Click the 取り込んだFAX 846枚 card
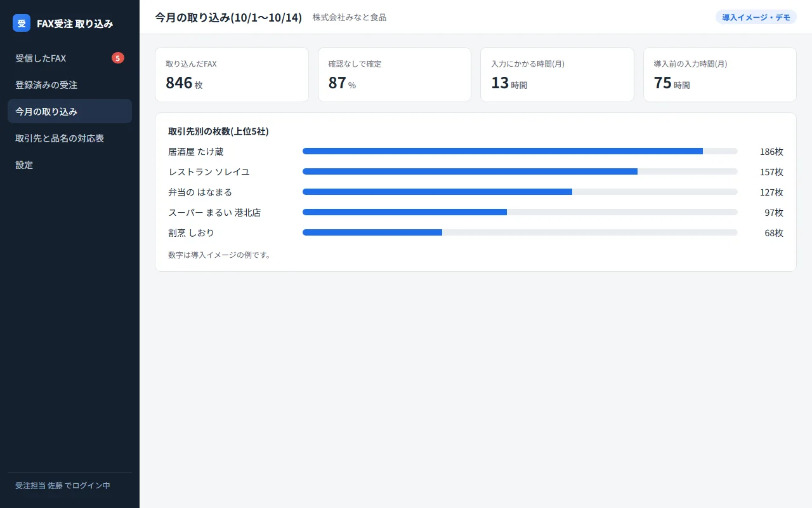Screen dimensions: 812x508 tap(232, 74)
